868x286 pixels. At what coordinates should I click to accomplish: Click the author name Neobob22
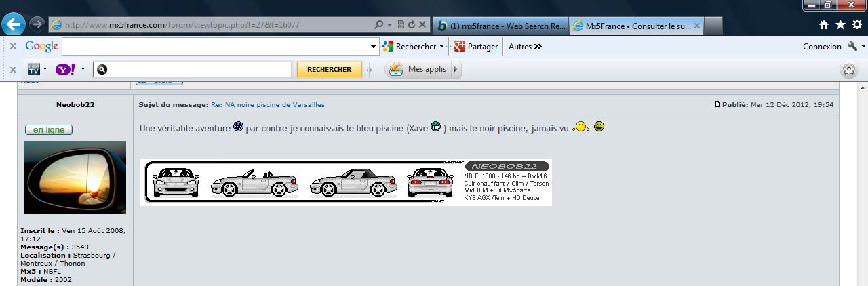(75, 104)
